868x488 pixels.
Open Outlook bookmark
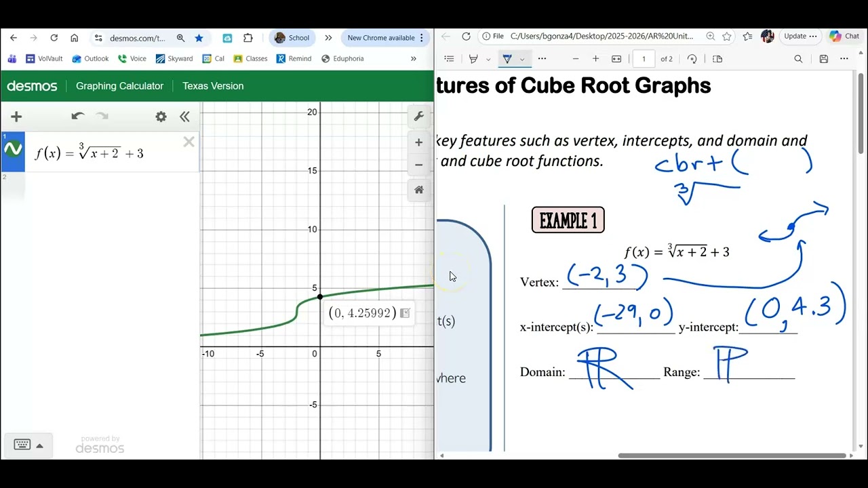coord(91,59)
